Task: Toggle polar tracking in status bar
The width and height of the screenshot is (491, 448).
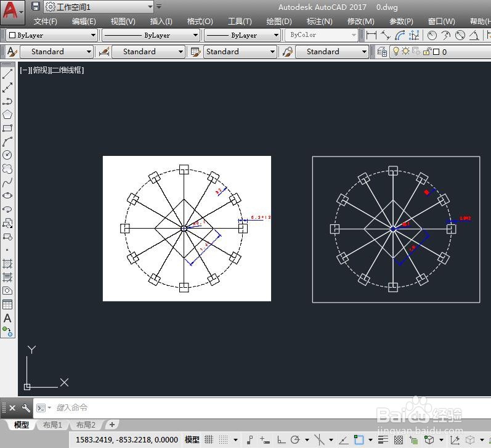Action: coord(295,440)
